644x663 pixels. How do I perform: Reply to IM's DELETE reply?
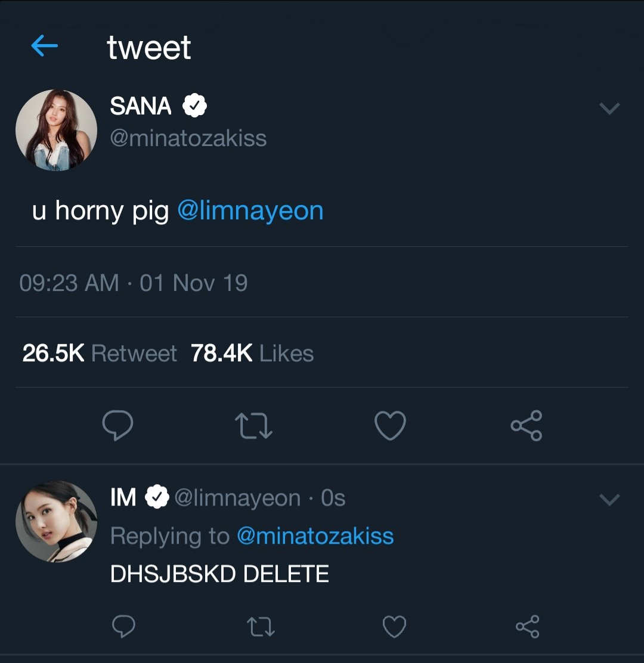(x=123, y=626)
